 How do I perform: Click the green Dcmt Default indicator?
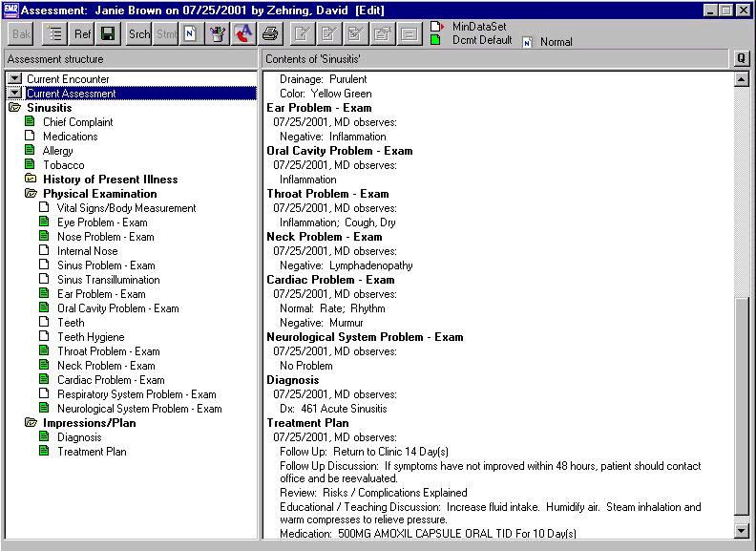click(x=434, y=40)
